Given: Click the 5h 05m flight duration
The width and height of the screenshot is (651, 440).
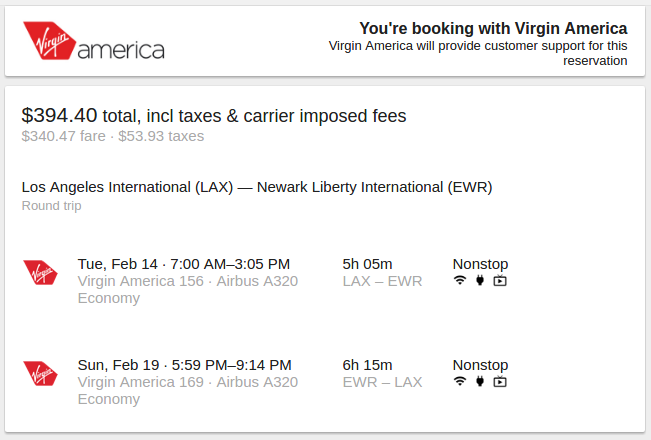Looking at the screenshot, I should tap(367, 264).
